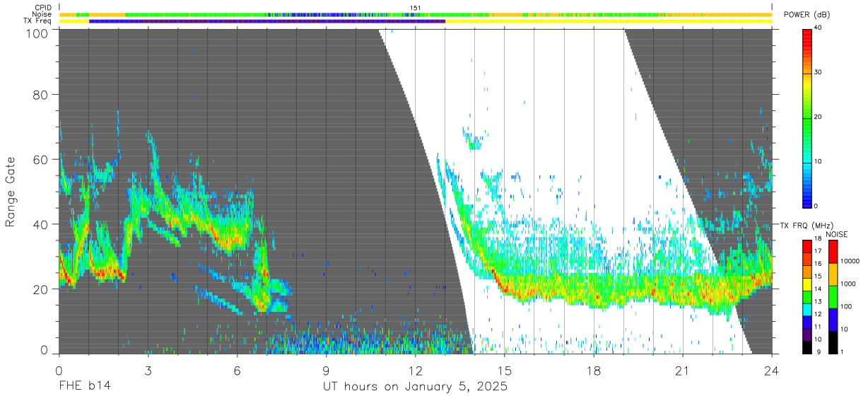Click the UT hours on January 5, 2025 title
The width and height of the screenshot is (868, 401).
pyautogui.click(x=415, y=388)
